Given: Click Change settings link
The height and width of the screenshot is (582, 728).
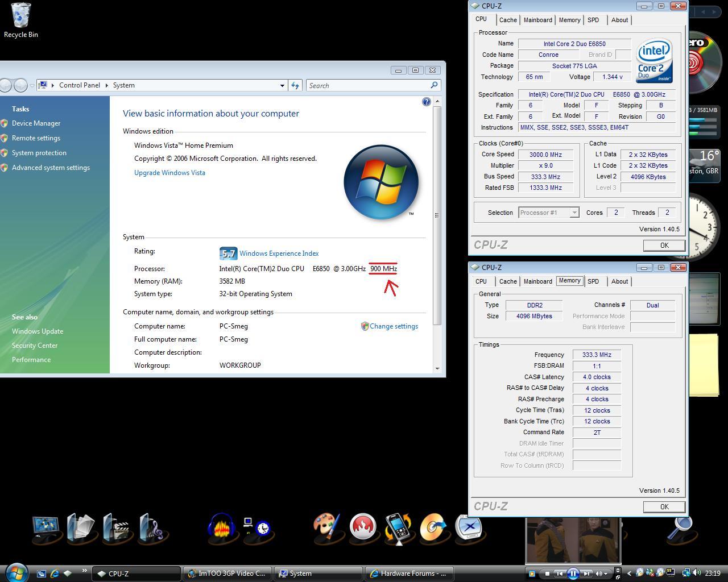Looking at the screenshot, I should (x=394, y=326).
